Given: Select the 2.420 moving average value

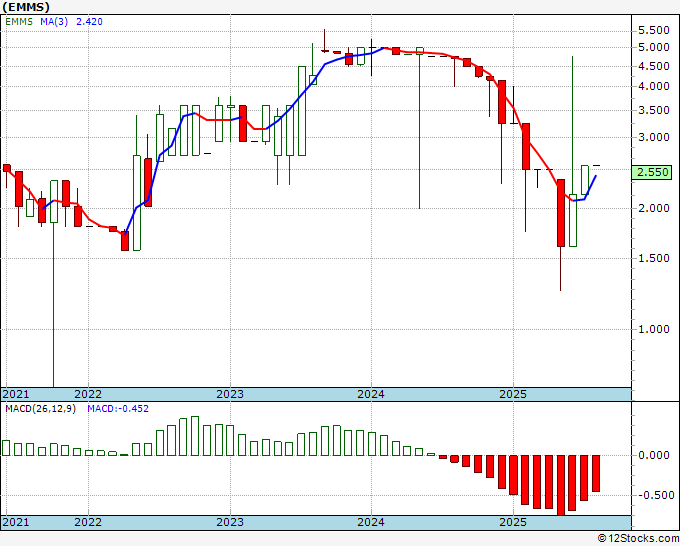Looking at the screenshot, I should pos(89,21).
